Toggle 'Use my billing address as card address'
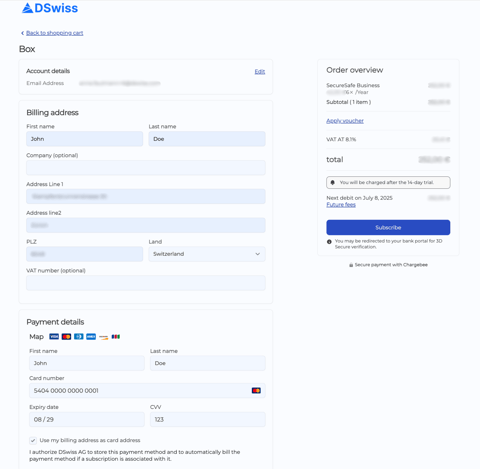Viewport: 480px width, 469px height. (x=33, y=440)
